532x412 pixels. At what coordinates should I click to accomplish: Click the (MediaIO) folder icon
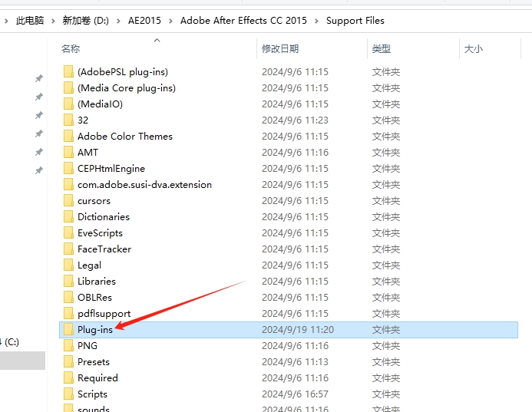coord(68,104)
